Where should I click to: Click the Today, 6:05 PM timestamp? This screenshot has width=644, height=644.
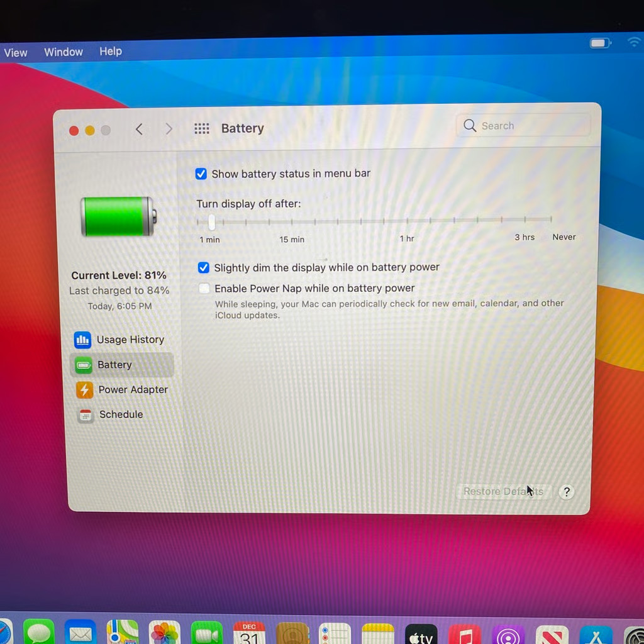pos(119,306)
